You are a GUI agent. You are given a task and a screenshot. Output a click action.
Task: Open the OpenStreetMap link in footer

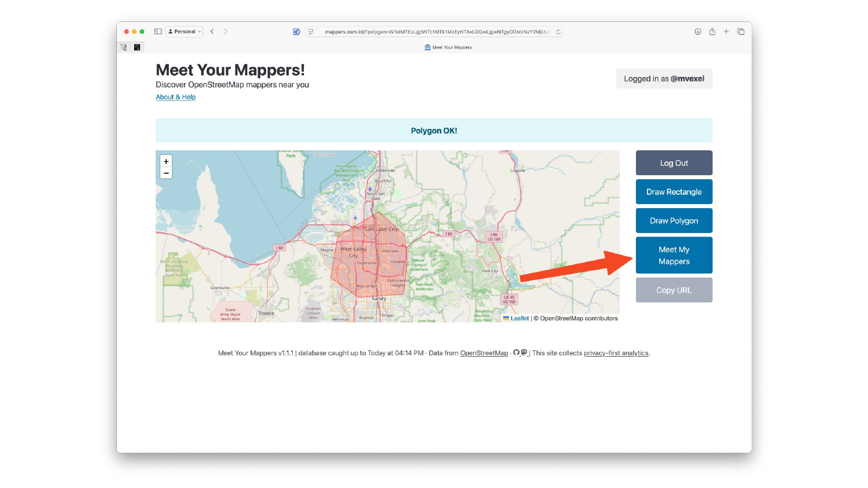(x=484, y=353)
